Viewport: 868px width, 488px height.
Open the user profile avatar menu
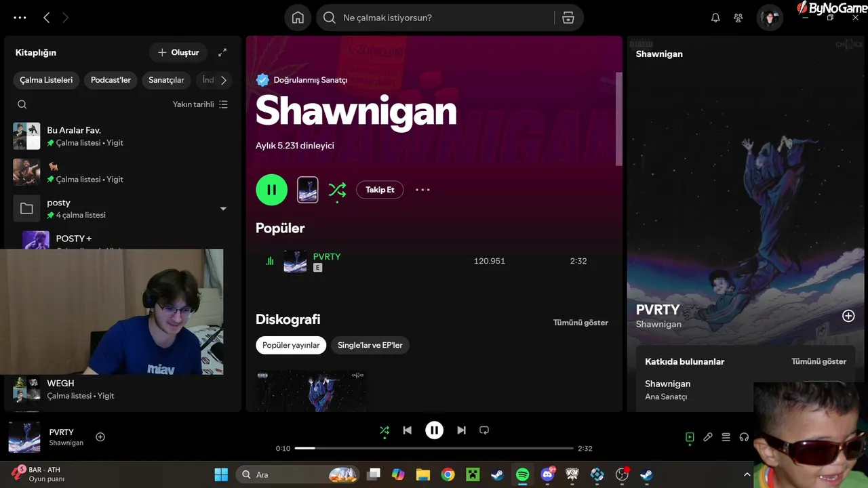(770, 18)
